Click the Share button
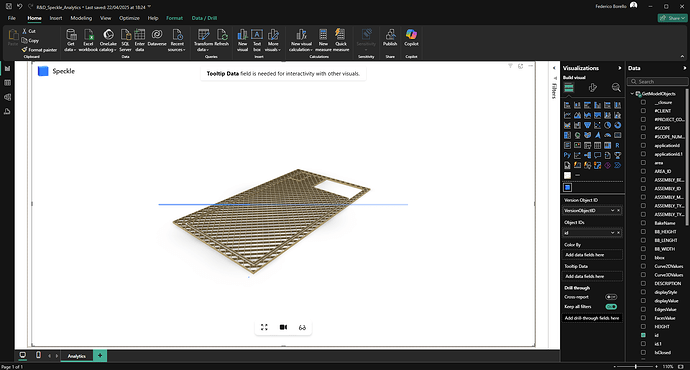Image resolution: width=690 pixels, height=370 pixels. click(x=672, y=18)
